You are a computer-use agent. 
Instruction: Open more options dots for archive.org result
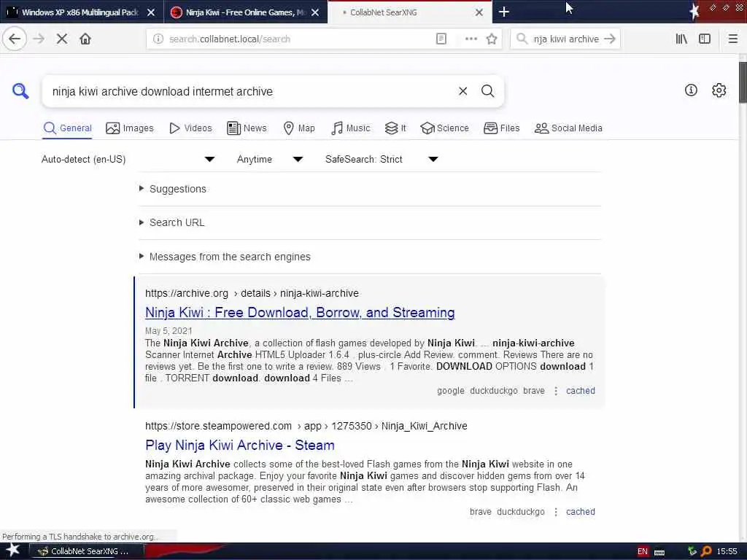555,391
